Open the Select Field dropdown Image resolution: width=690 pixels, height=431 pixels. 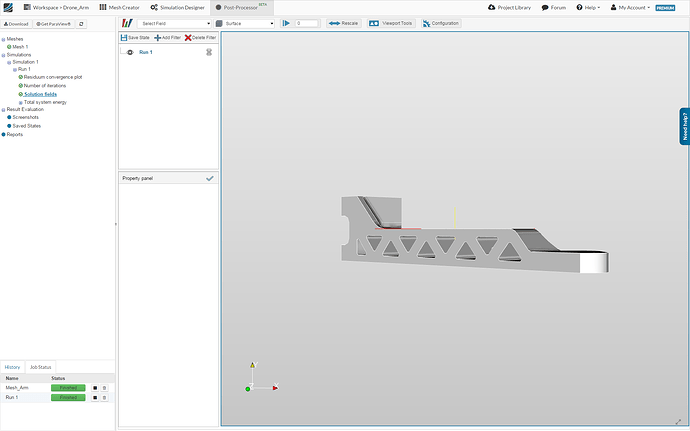click(175, 22)
